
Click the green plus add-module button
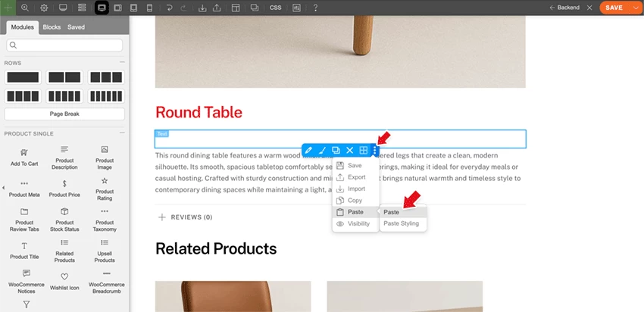tap(8, 8)
